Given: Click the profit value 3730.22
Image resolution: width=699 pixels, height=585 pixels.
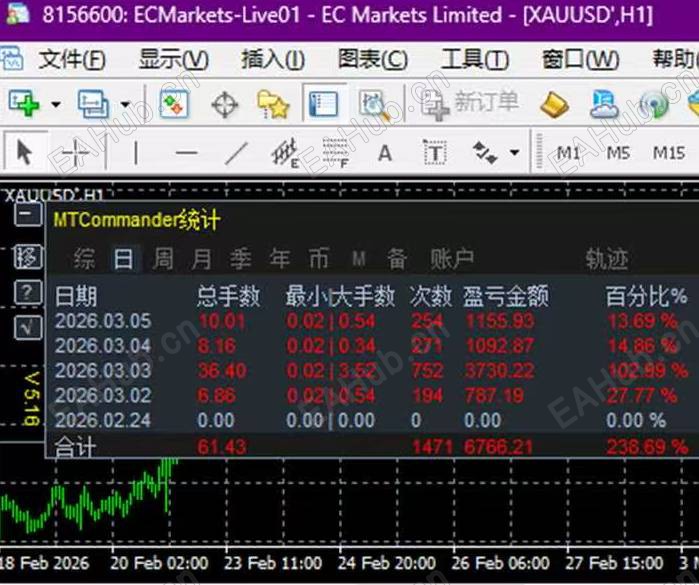Looking at the screenshot, I should pos(499,371).
